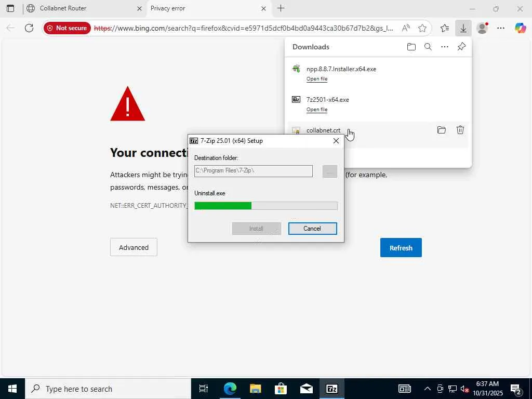Image resolution: width=532 pixels, height=399 pixels.
Task: Click the red warning triangle icon
Action: click(128, 104)
